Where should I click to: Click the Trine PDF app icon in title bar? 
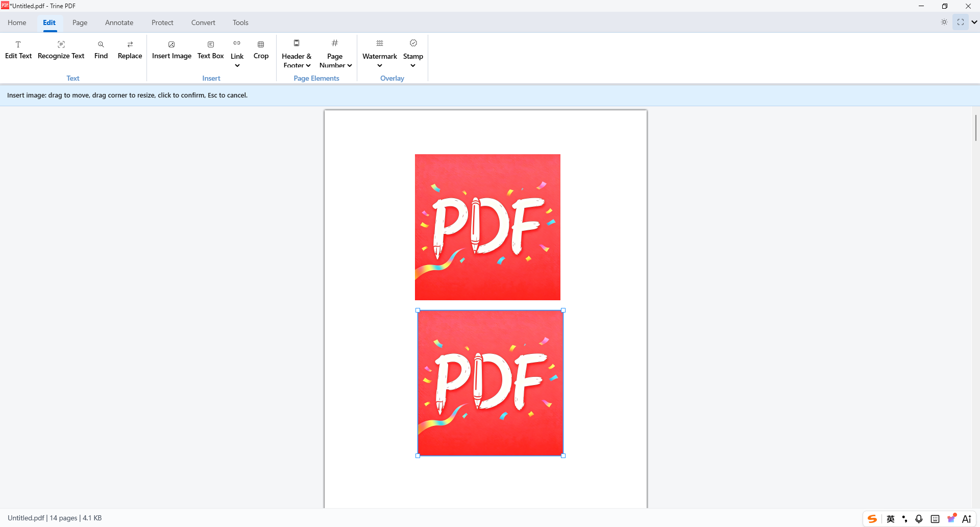coord(5,6)
